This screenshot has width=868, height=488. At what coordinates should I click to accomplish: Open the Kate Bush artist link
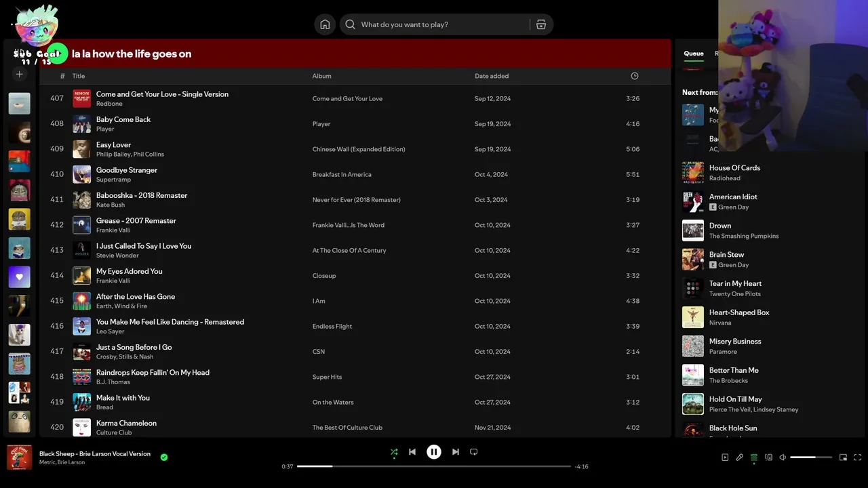111,205
